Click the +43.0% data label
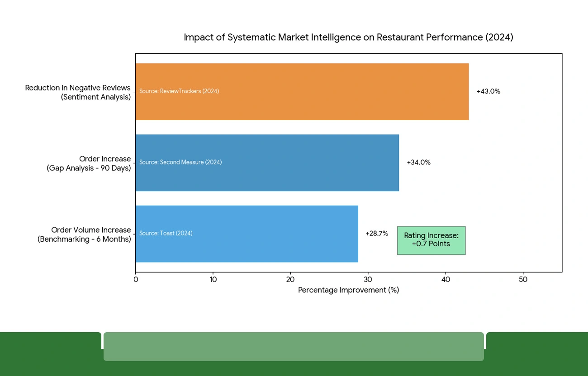Screen dimensions: 588x376 488,91
